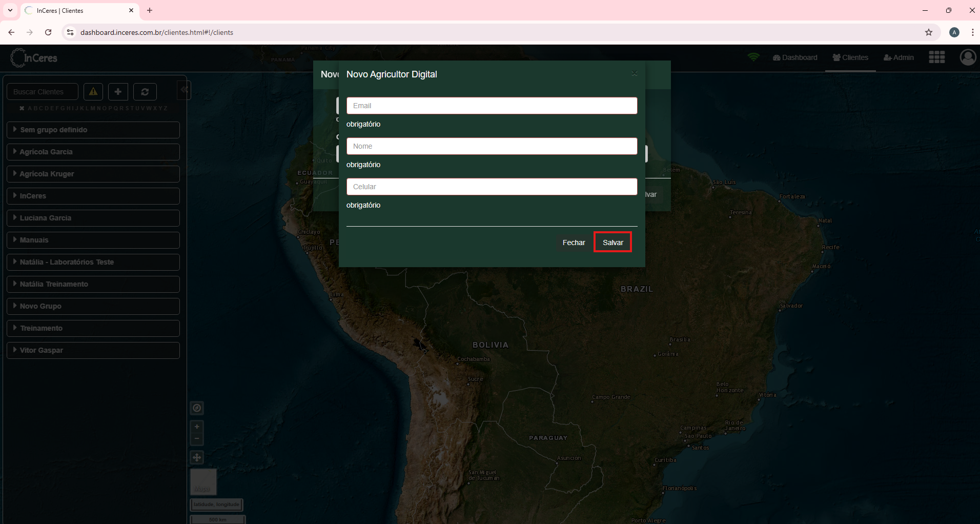
Task: Open the tab search dropdown arrow
Action: [x=10, y=10]
